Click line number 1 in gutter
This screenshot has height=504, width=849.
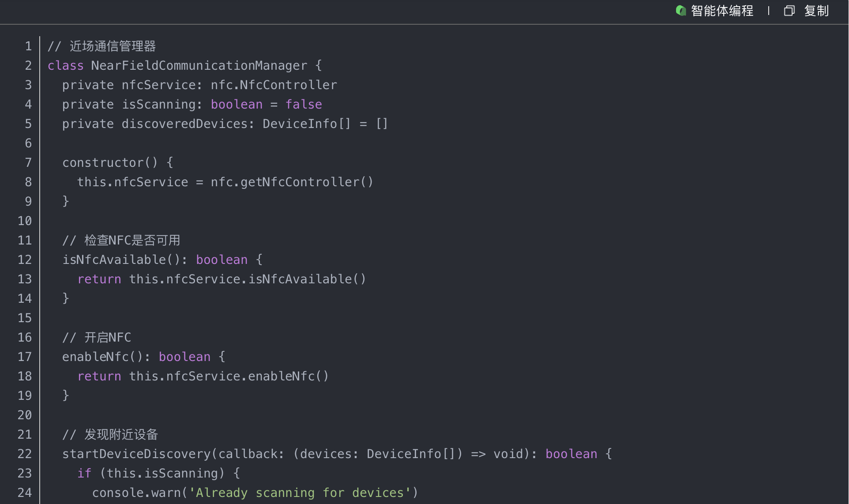pyautogui.click(x=28, y=46)
